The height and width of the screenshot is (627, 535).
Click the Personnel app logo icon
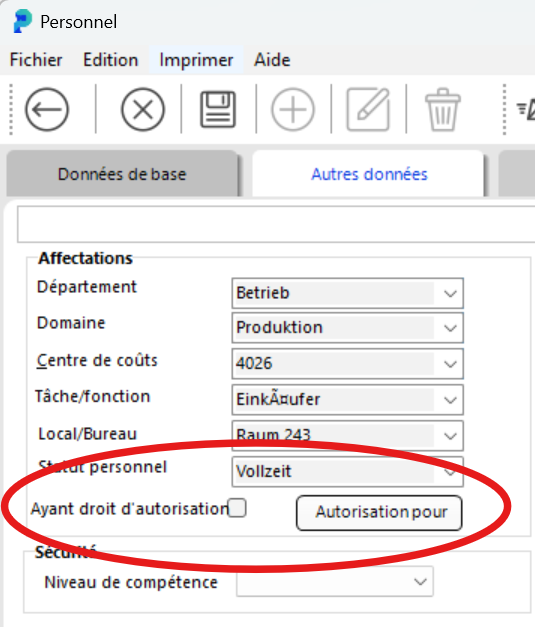point(22,21)
